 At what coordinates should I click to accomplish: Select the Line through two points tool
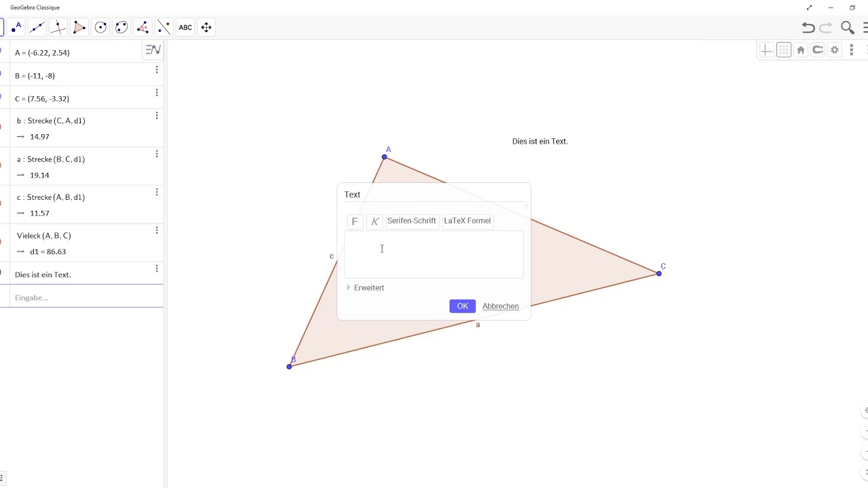[x=37, y=27]
